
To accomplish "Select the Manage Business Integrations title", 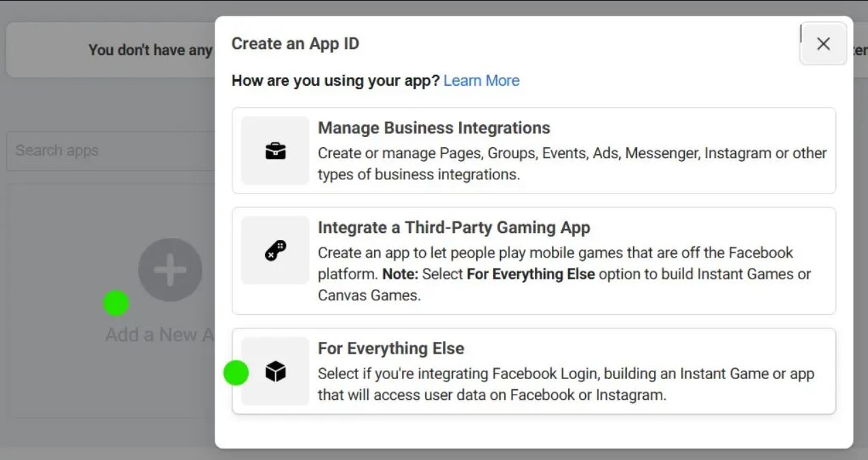I will click(434, 128).
